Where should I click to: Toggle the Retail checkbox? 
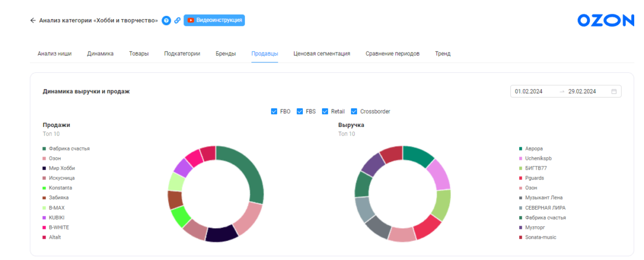(x=325, y=111)
